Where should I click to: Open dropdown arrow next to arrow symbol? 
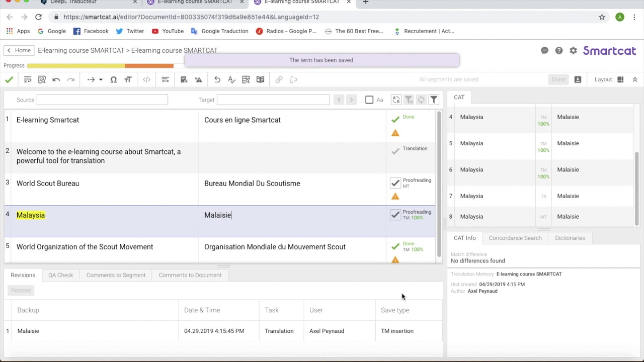click(x=101, y=79)
